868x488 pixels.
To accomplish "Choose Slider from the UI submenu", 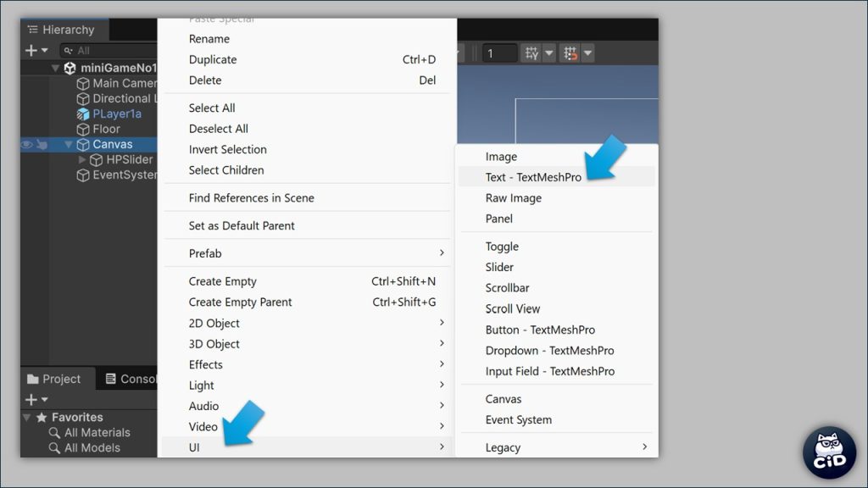I will coord(499,268).
